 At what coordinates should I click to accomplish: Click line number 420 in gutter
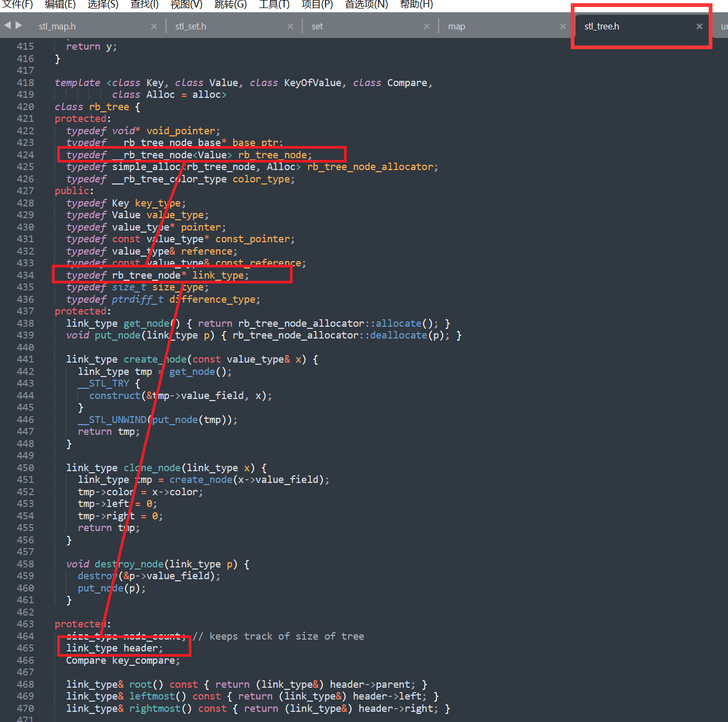[x=25, y=107]
